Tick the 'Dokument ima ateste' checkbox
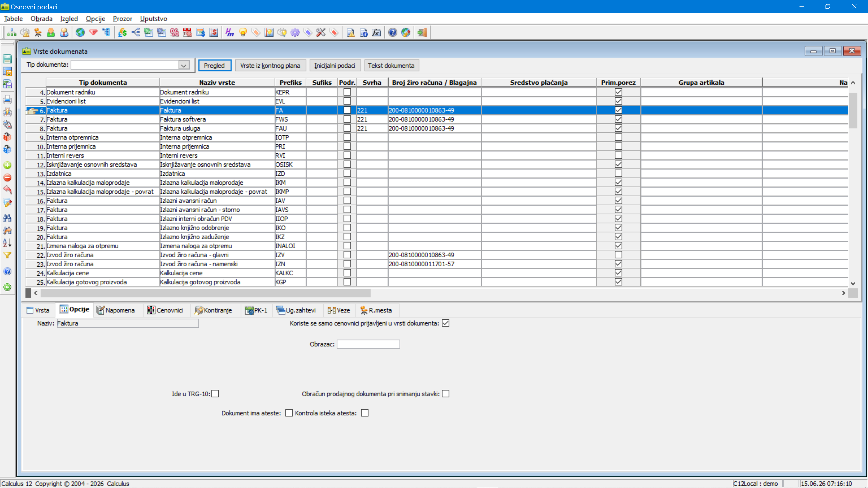Image resolution: width=868 pixels, height=488 pixels. [x=289, y=413]
